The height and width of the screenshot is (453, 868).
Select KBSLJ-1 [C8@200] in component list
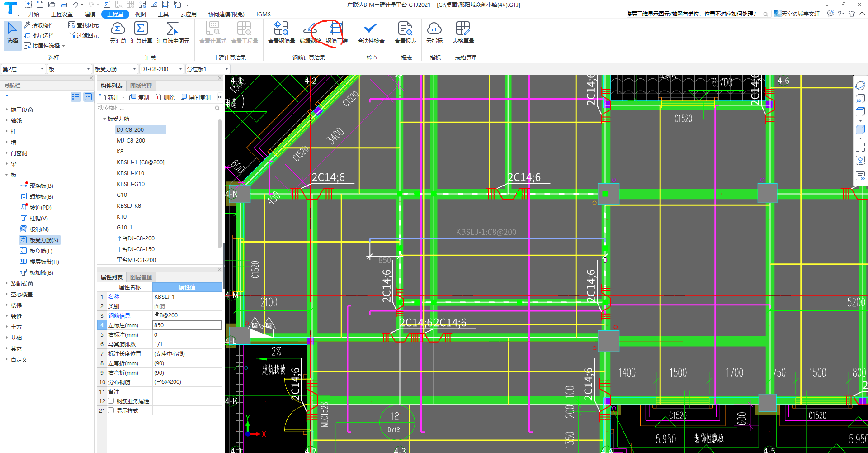(141, 162)
